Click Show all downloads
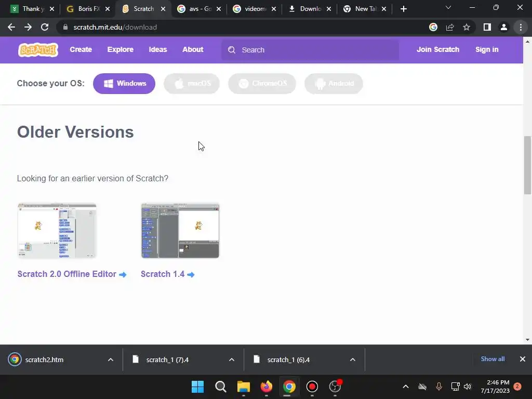 pos(493,359)
